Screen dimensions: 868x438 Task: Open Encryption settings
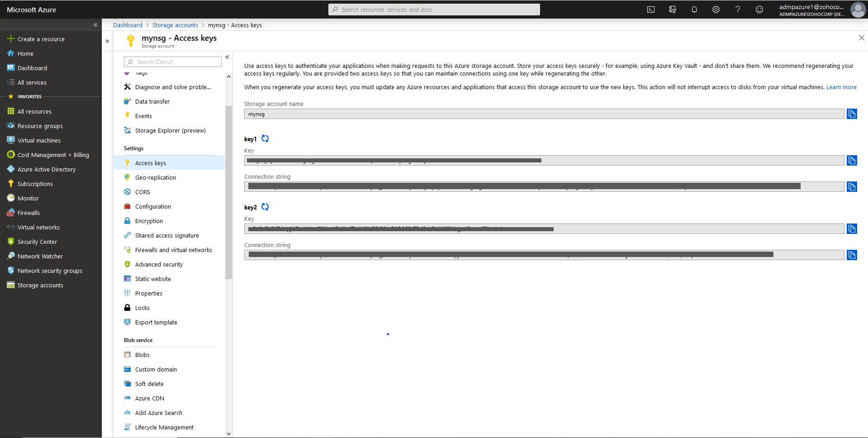[x=169, y=221]
